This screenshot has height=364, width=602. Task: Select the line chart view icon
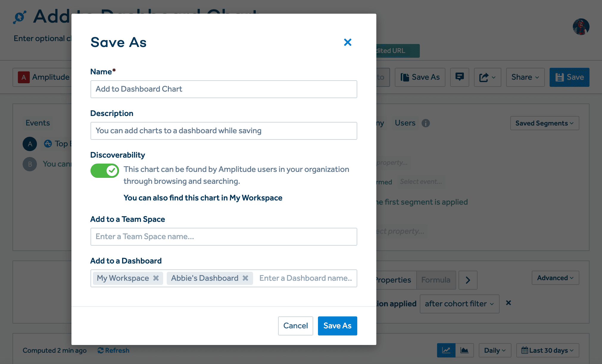coord(446,350)
